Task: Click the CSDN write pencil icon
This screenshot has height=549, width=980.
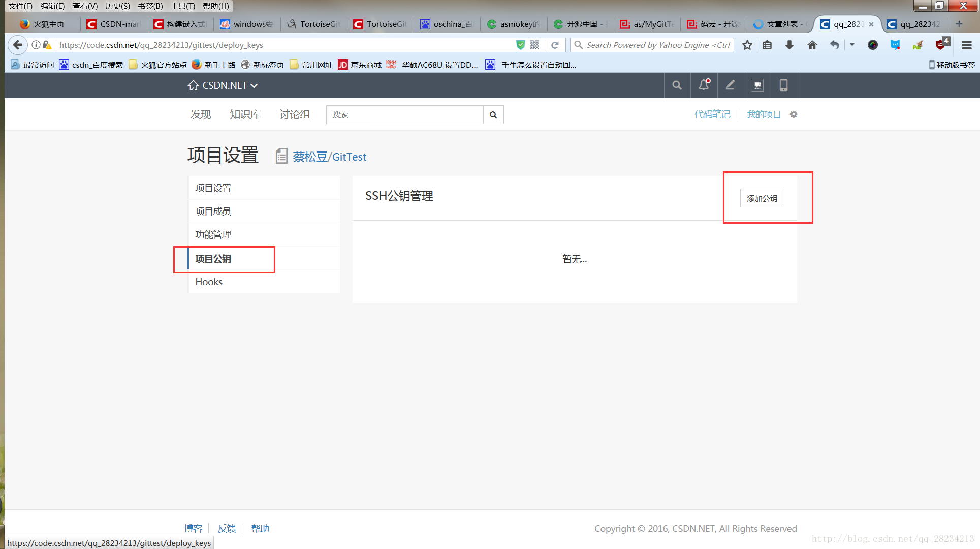Action: (x=730, y=85)
